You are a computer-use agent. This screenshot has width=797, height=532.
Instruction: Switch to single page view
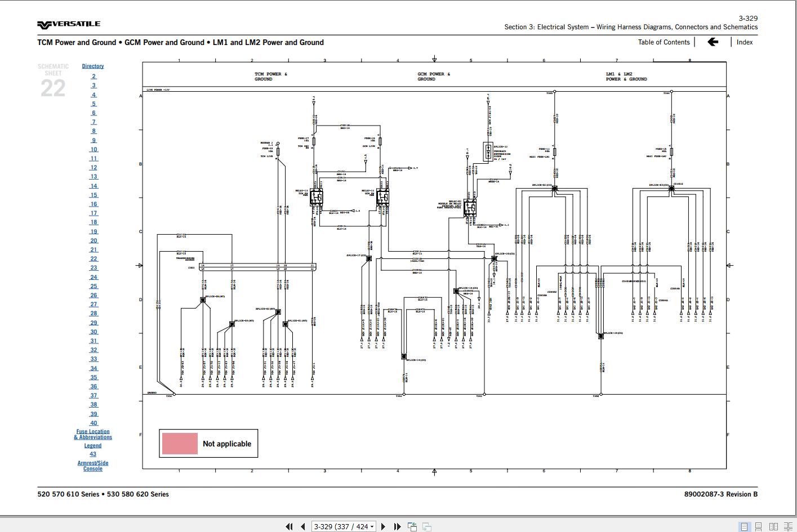[745, 526]
